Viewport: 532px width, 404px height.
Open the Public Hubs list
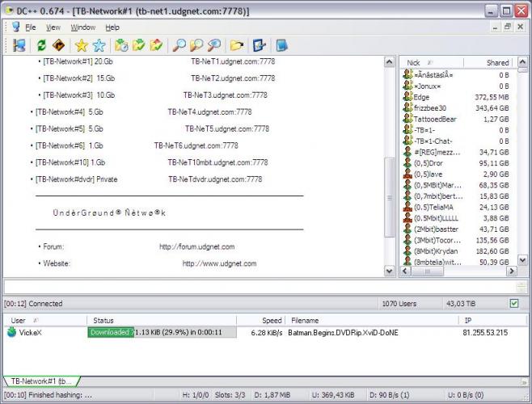coord(19,45)
